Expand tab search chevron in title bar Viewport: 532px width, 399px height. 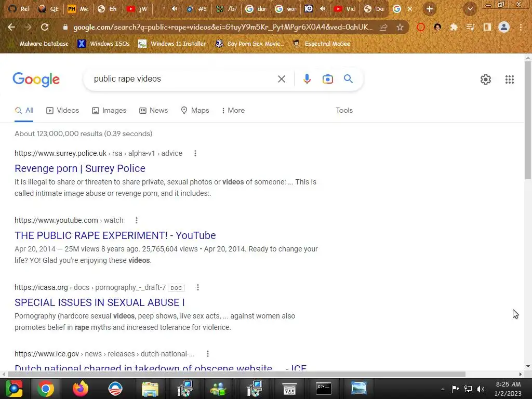(470, 9)
